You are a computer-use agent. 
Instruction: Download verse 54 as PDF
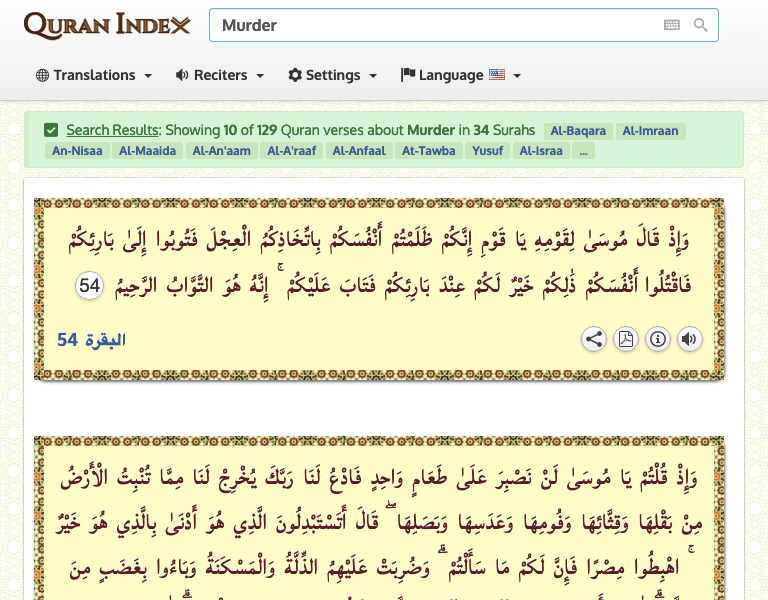pyautogui.click(x=626, y=339)
